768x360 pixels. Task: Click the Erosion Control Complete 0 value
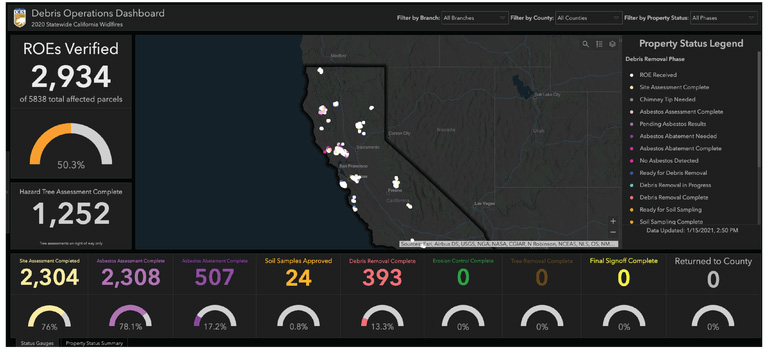coord(463,278)
